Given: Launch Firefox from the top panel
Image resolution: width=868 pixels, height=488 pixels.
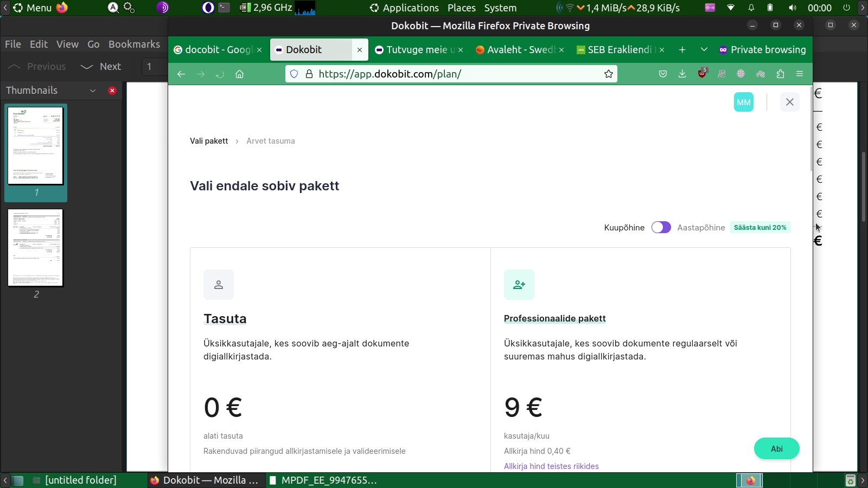Looking at the screenshot, I should tap(62, 8).
